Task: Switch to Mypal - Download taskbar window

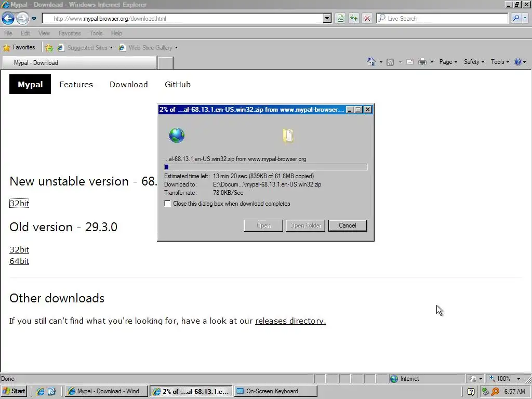Action: (x=106, y=391)
